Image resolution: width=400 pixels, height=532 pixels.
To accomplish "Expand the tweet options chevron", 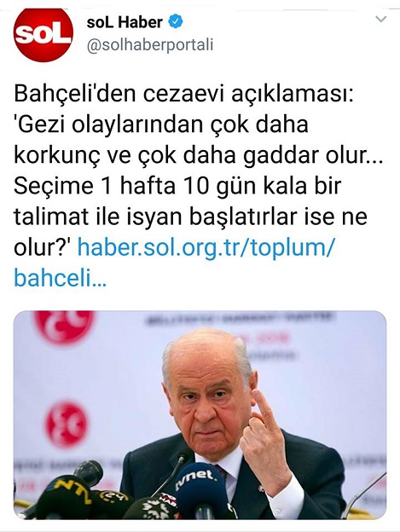I will point(381,19).
